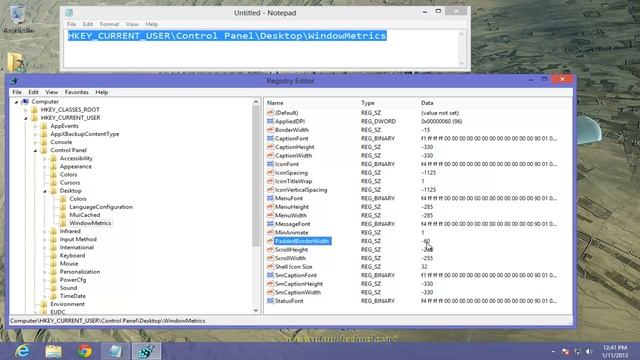Click the MuiCached folder icon
The width and height of the screenshot is (640, 360).
[63, 215]
